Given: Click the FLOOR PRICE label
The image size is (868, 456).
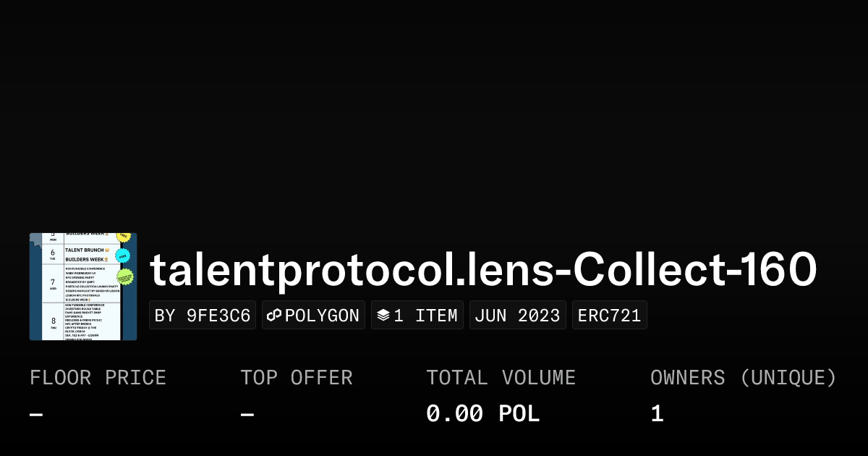Looking at the screenshot, I should (98, 378).
